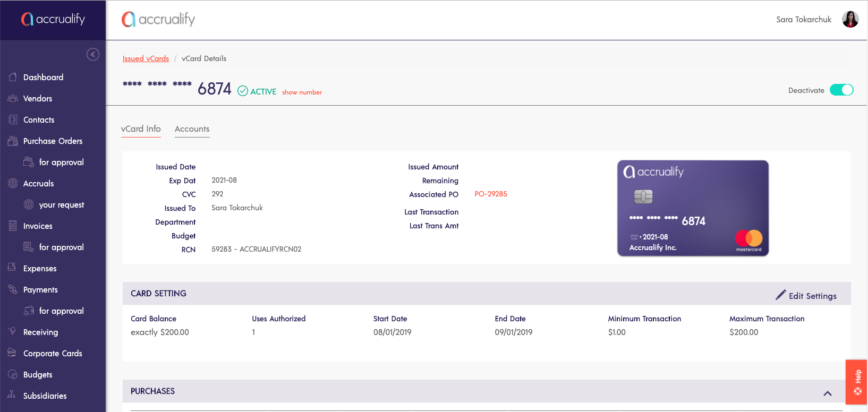Go to Issued vCards breadcrumb link
The height and width of the screenshot is (412, 868).
(146, 58)
